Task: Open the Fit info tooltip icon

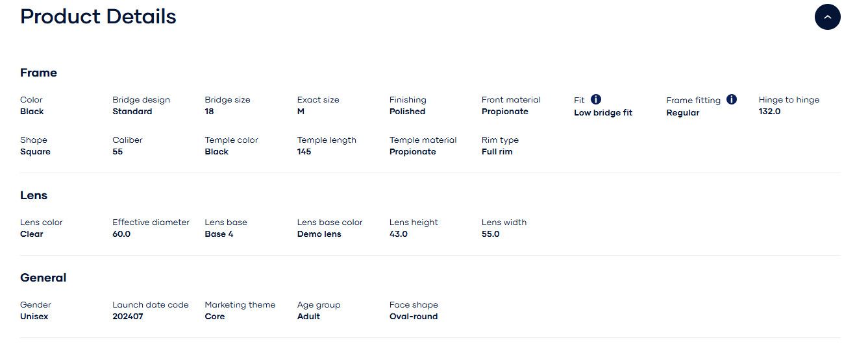Action: [596, 99]
